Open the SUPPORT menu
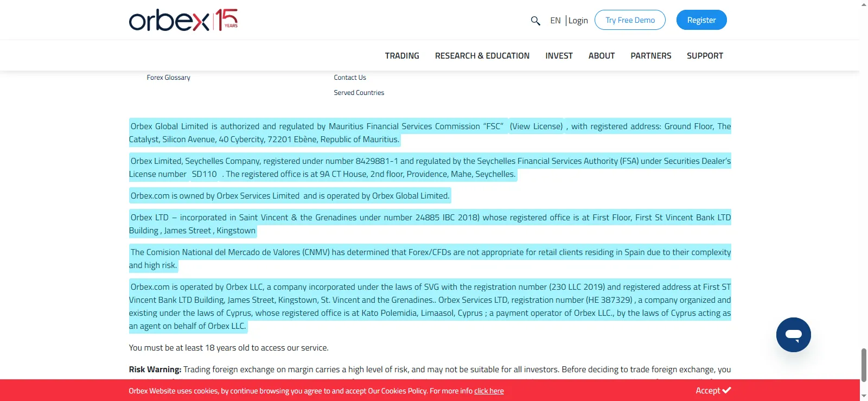868x401 pixels. [x=705, y=56]
